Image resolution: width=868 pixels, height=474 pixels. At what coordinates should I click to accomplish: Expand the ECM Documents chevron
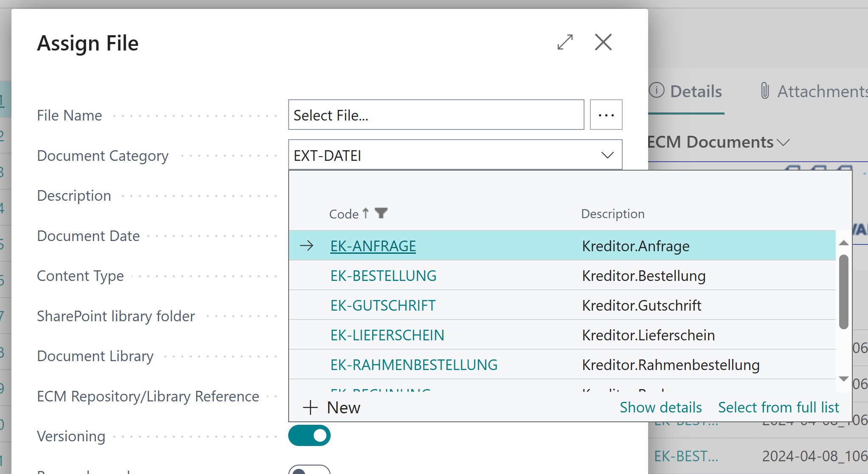click(x=784, y=143)
